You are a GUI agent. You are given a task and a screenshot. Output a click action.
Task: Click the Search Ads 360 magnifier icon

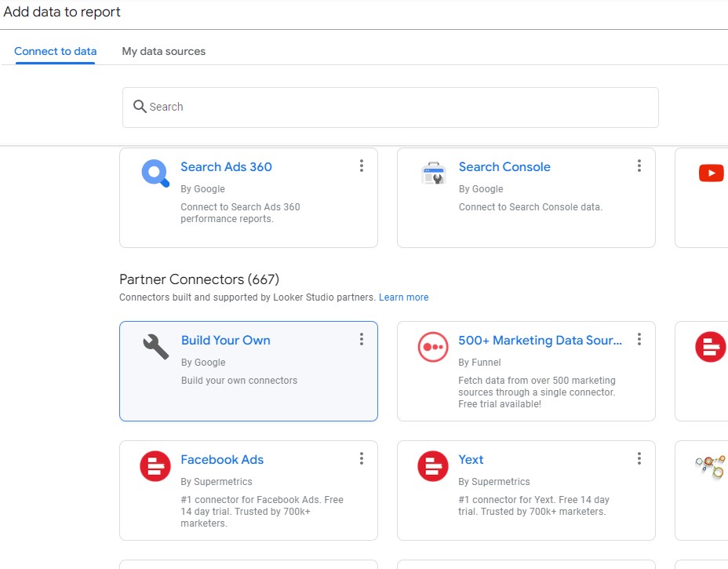[155, 173]
